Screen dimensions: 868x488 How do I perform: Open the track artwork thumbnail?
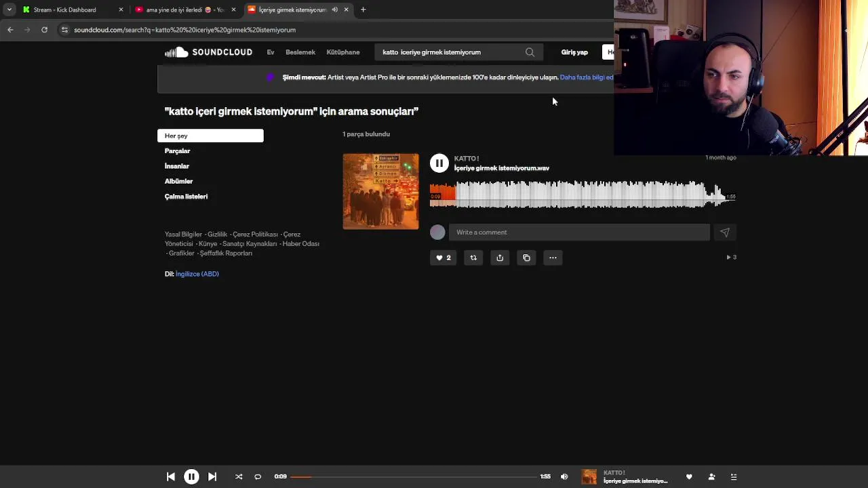point(380,192)
